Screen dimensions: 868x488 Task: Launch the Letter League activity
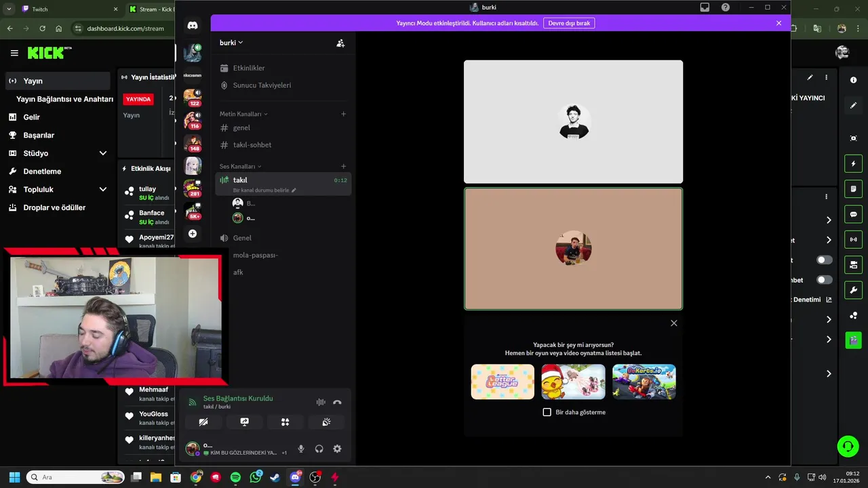502,382
